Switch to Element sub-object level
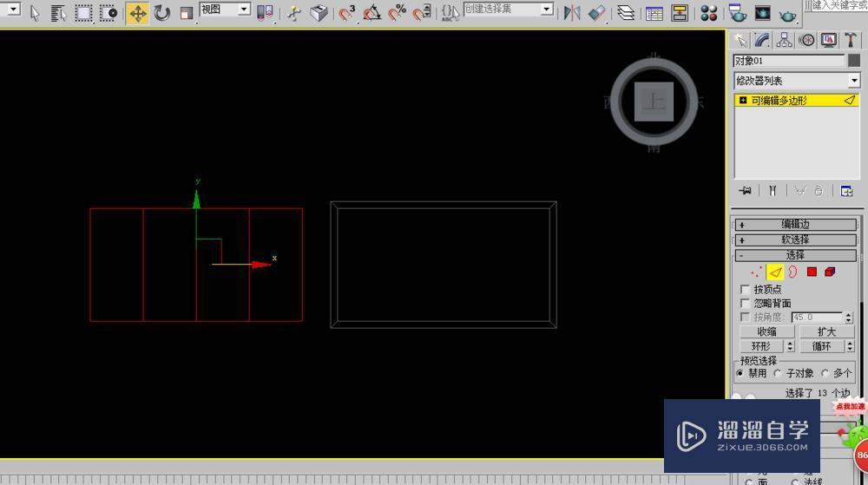868x485 pixels. tap(830, 272)
